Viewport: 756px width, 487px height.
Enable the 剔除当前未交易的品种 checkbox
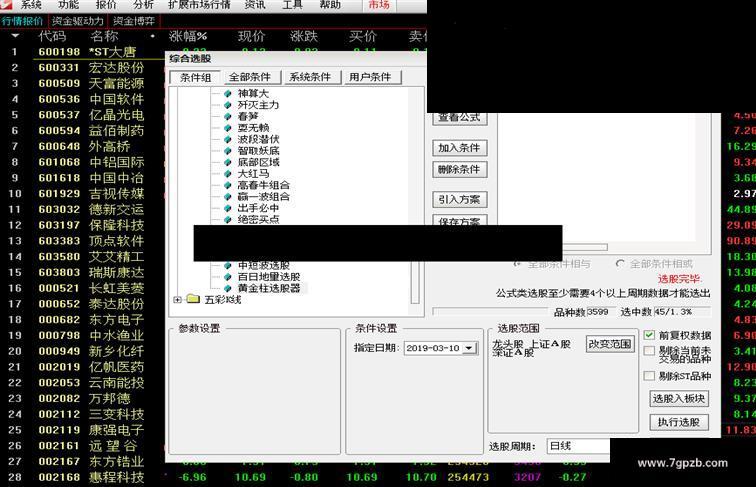649,351
